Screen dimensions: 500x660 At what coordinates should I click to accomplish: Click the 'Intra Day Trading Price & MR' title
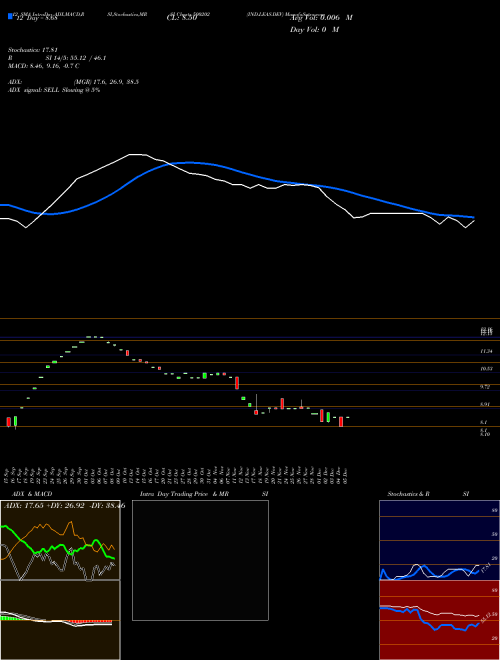[x=184, y=494]
